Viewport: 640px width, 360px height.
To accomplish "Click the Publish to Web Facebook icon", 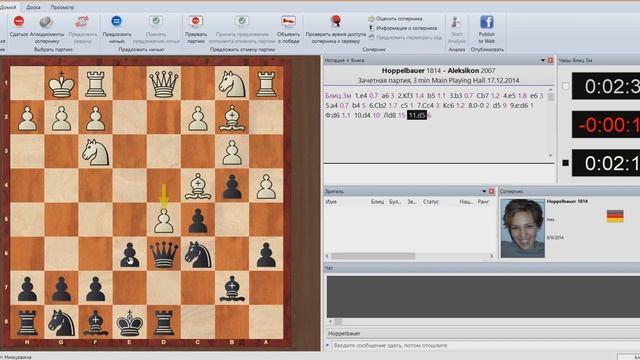I will tap(487, 22).
